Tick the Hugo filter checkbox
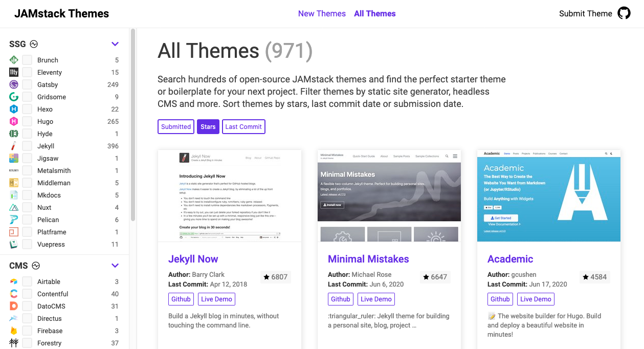Screen dimensions: 644x349 (x=27, y=121)
